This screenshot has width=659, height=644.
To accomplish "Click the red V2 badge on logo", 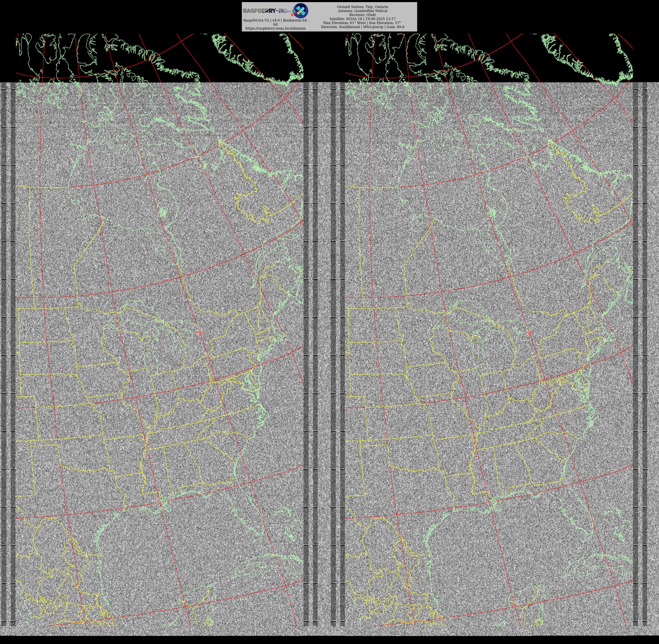I will click(293, 15).
